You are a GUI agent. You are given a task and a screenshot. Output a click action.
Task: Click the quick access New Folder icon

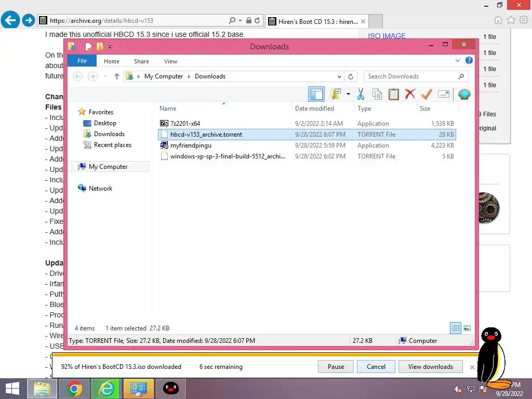point(100,46)
